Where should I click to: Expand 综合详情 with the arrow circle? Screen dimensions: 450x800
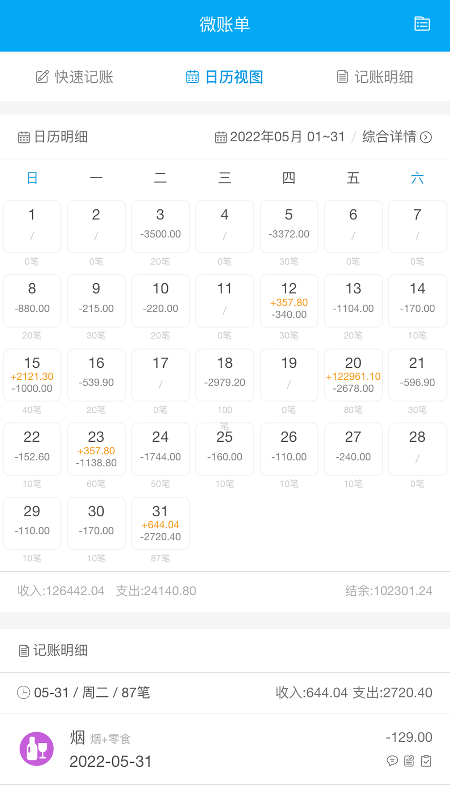pyautogui.click(x=397, y=137)
